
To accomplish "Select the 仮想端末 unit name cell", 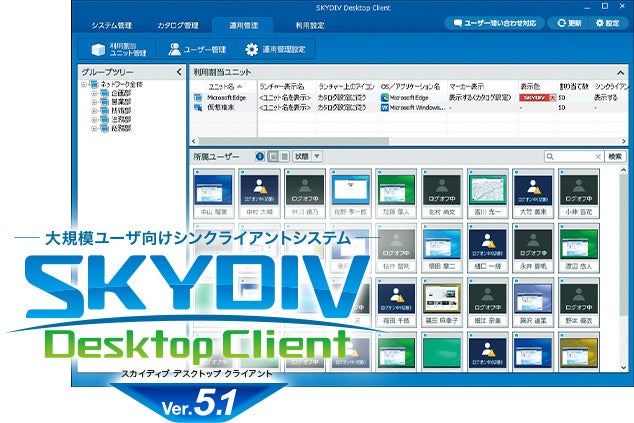I will point(220,108).
